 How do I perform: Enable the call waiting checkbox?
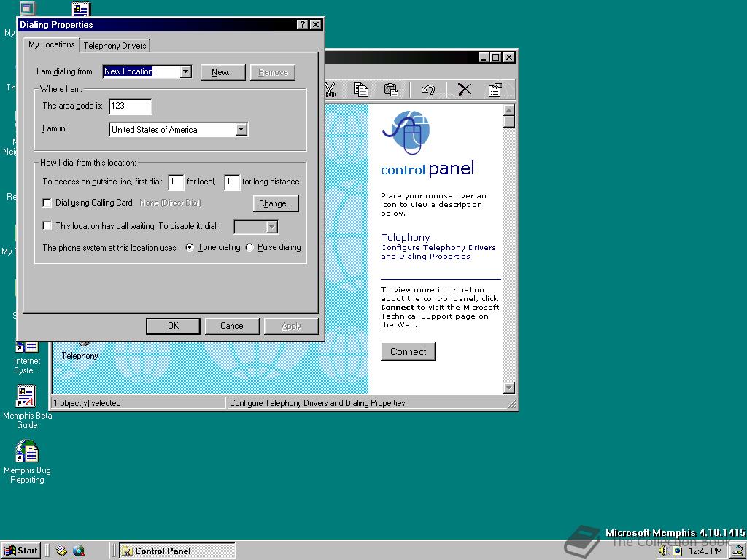[47, 226]
